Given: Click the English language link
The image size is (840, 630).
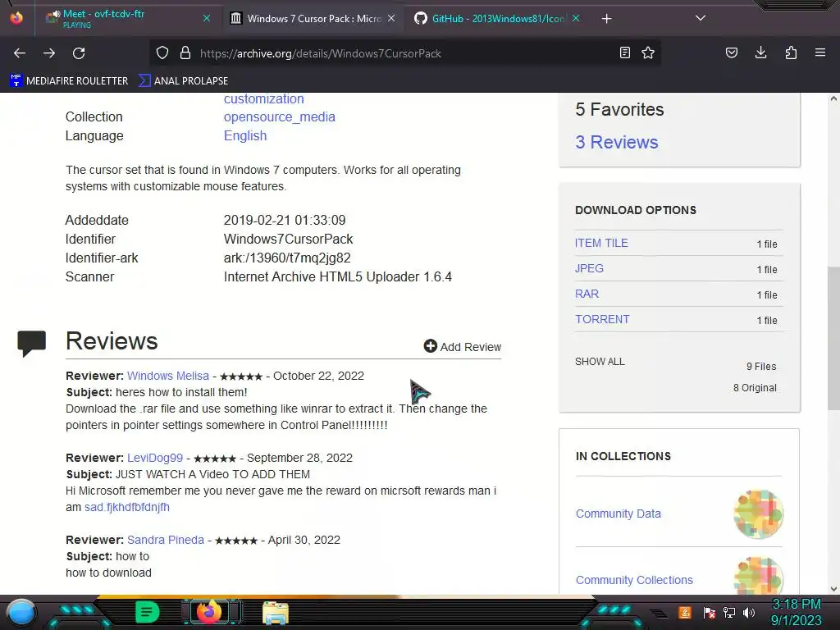Looking at the screenshot, I should [244, 135].
